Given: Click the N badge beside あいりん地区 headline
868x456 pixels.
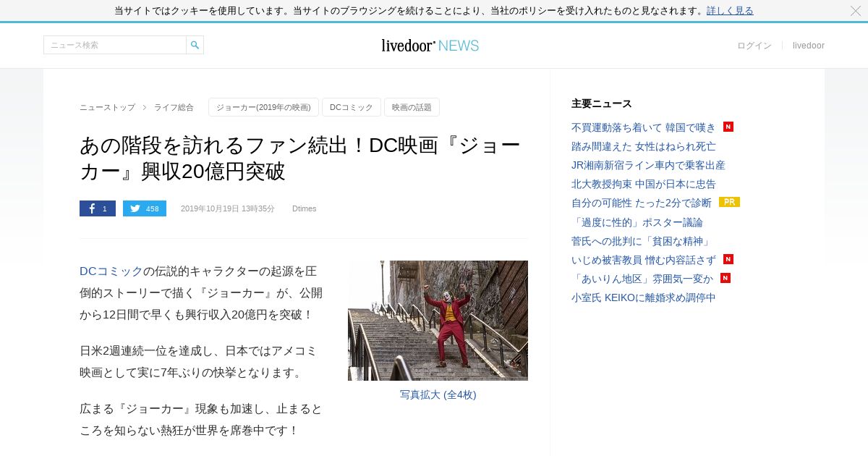Looking at the screenshot, I should point(726,278).
